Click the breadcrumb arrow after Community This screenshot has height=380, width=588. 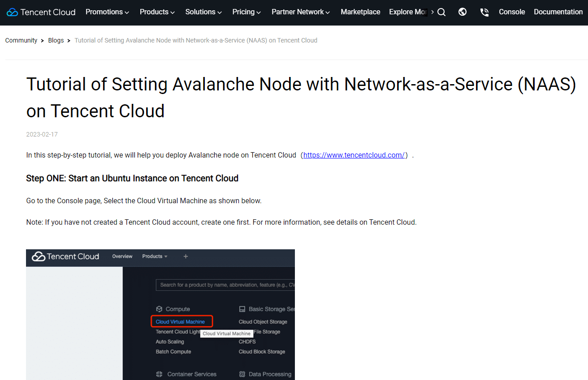[x=42, y=40]
